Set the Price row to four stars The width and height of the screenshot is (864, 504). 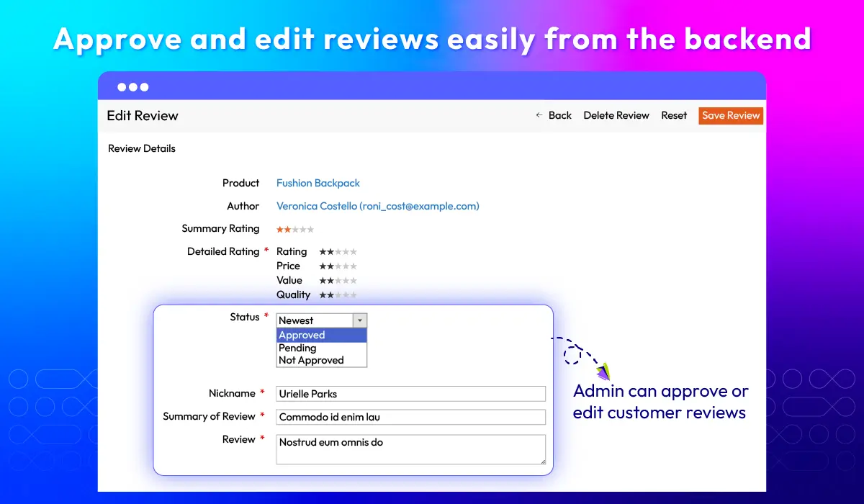346,266
